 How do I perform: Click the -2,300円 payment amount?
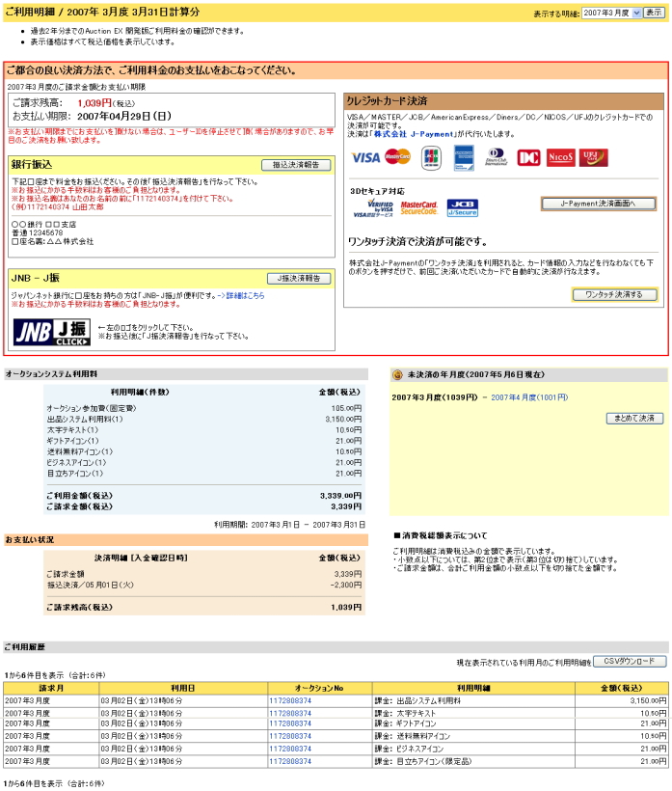[346, 586]
